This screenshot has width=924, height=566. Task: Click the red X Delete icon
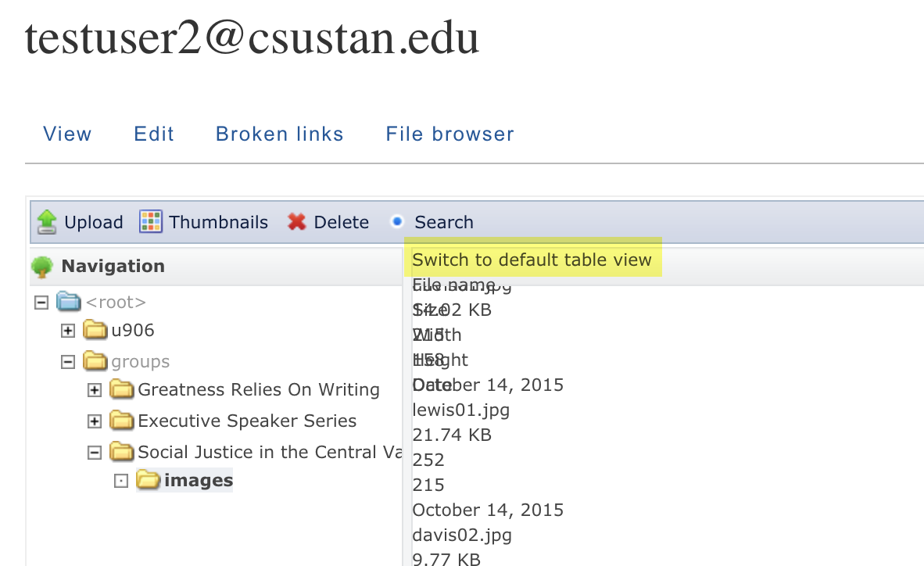[296, 222]
